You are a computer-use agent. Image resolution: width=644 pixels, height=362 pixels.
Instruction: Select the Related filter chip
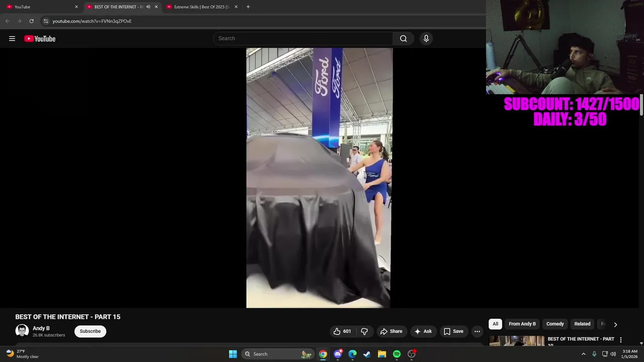coord(583,324)
